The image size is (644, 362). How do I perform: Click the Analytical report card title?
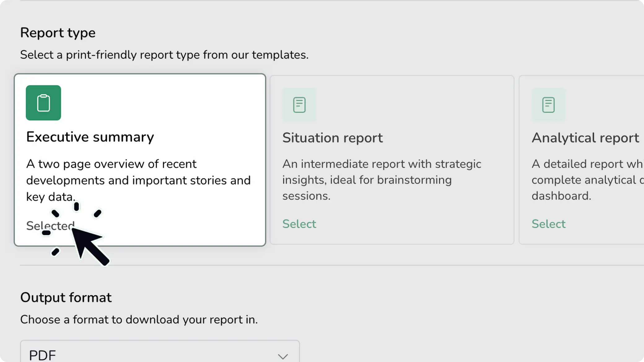(x=585, y=138)
